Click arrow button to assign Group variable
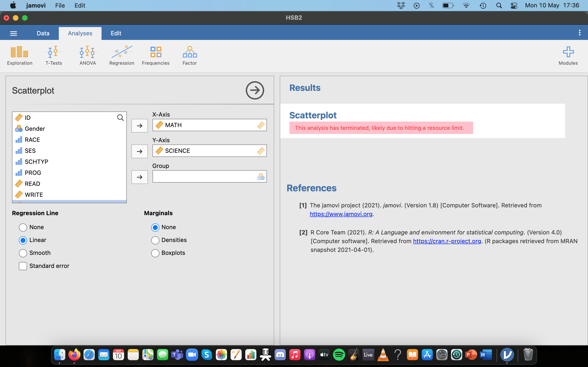This screenshot has width=588, height=367. tap(139, 177)
